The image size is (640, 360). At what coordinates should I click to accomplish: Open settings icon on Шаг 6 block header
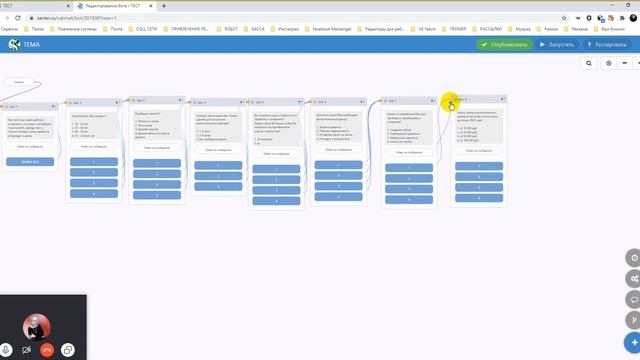362,102
